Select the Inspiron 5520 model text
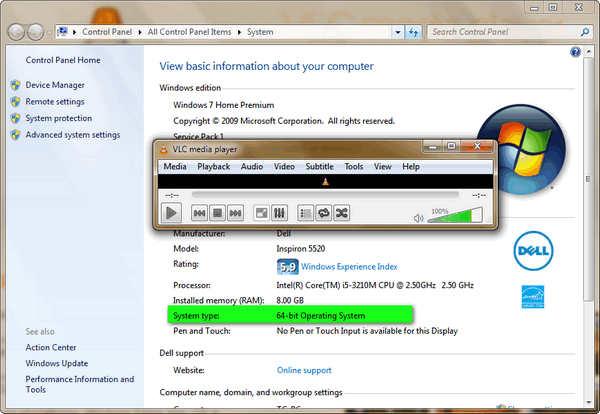Screen dimensions: 600x414 [x=301, y=249]
